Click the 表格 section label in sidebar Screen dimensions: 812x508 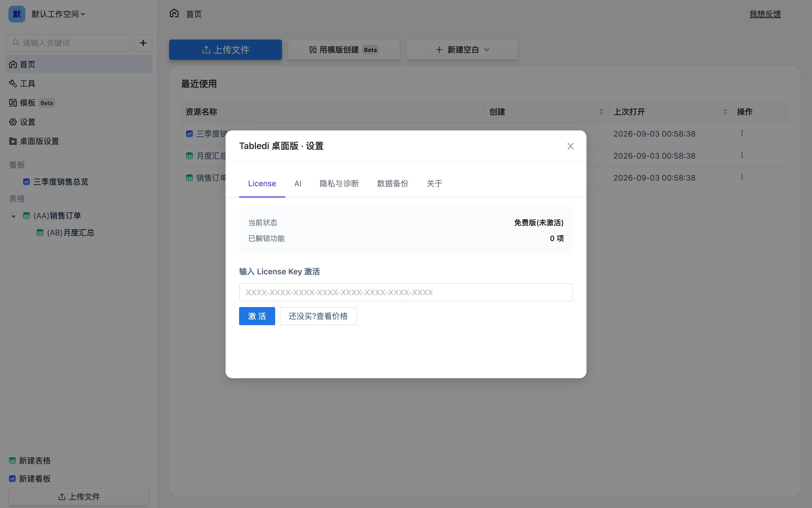tap(17, 199)
